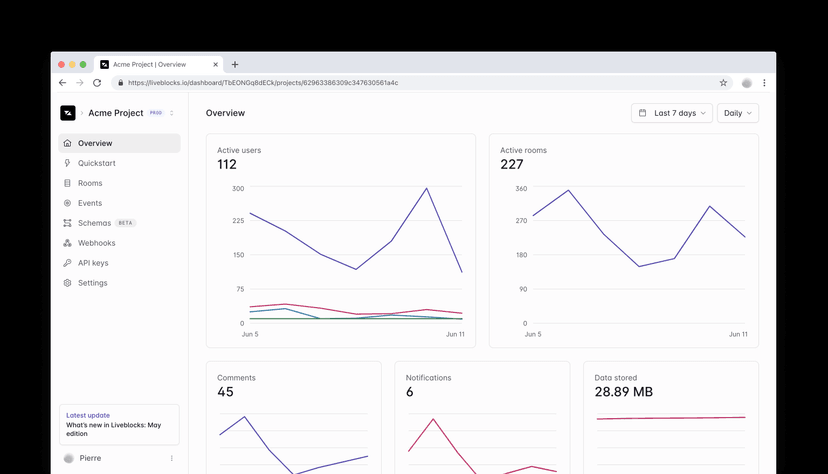The image size is (828, 474).
Task: Click the URL address bar
Action: 421,83
